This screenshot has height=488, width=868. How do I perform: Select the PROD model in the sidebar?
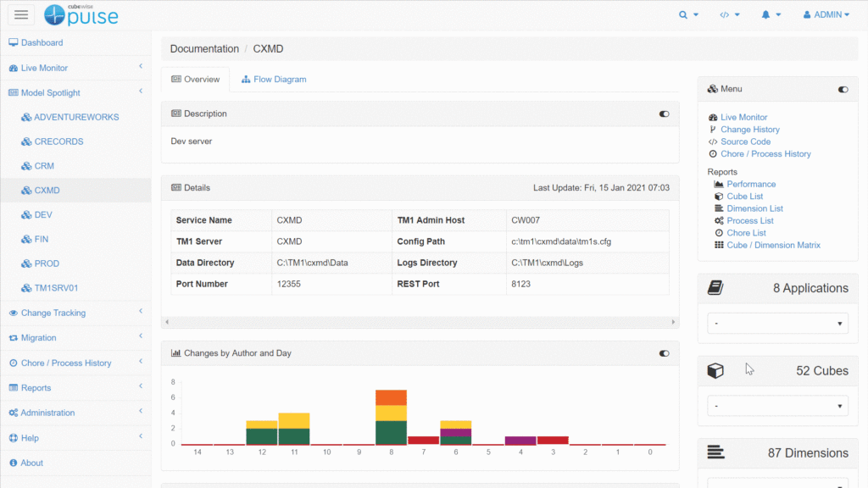pyautogui.click(x=47, y=263)
